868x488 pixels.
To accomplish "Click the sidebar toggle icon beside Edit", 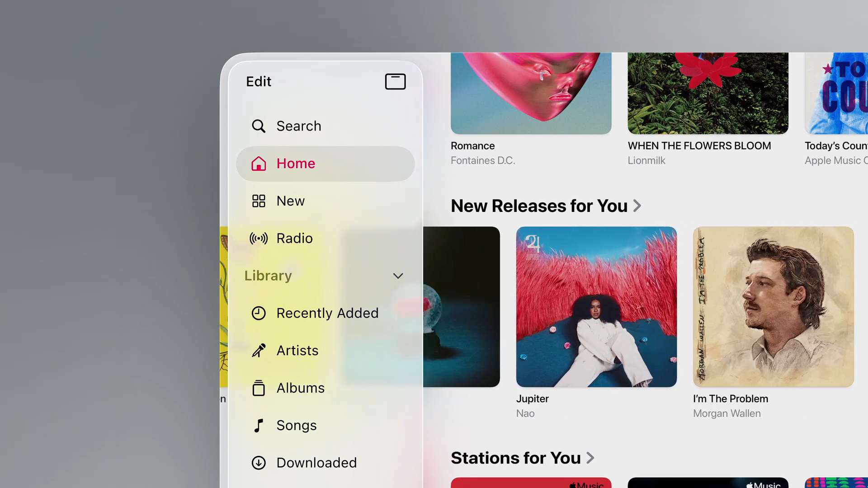I will click(395, 82).
